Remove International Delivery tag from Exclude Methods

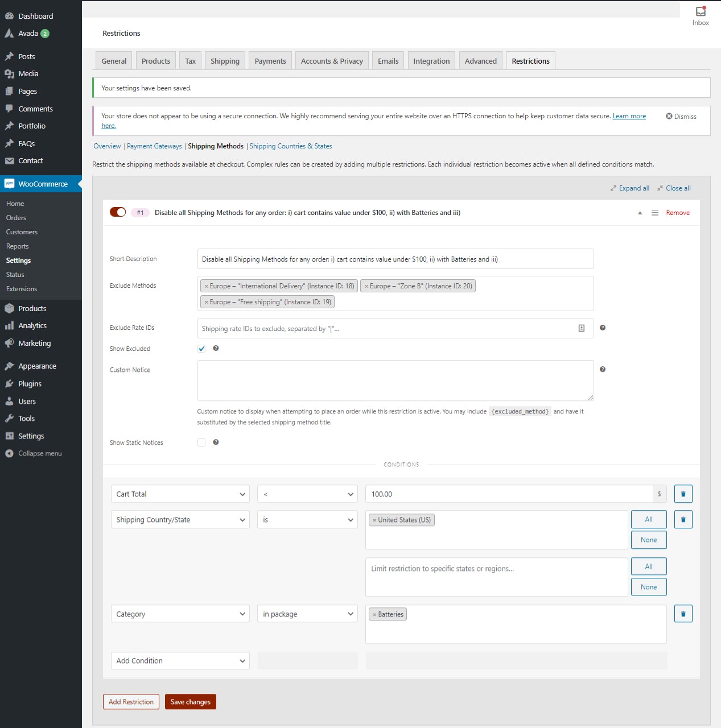tap(206, 287)
